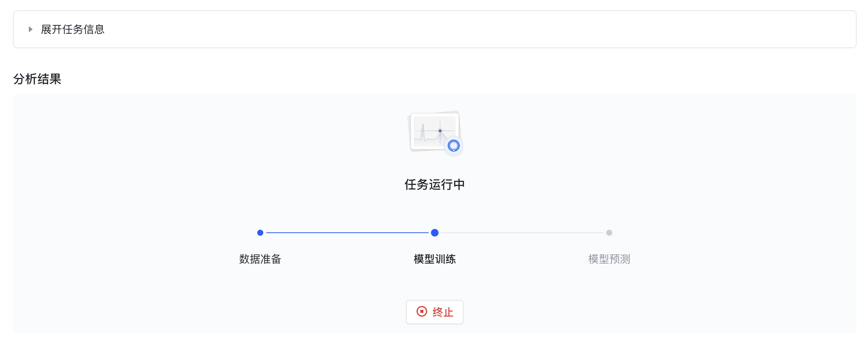
Task: Click the 终止 stop button
Action: click(434, 312)
